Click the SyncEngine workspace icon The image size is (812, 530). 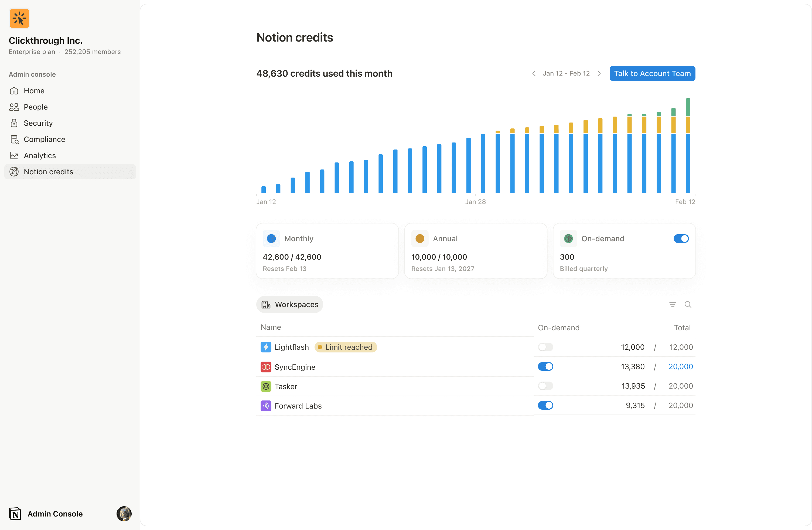coord(266,367)
